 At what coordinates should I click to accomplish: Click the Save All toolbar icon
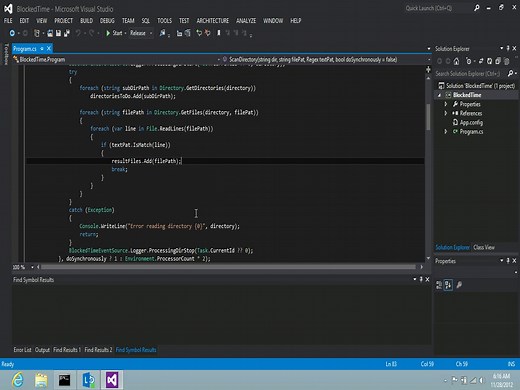point(67,33)
